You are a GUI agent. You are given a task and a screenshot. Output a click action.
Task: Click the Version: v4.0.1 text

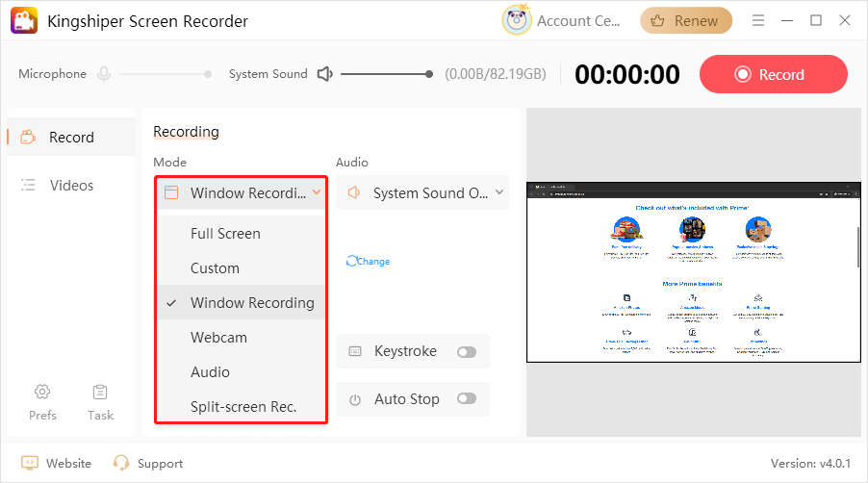pyautogui.click(x=810, y=463)
